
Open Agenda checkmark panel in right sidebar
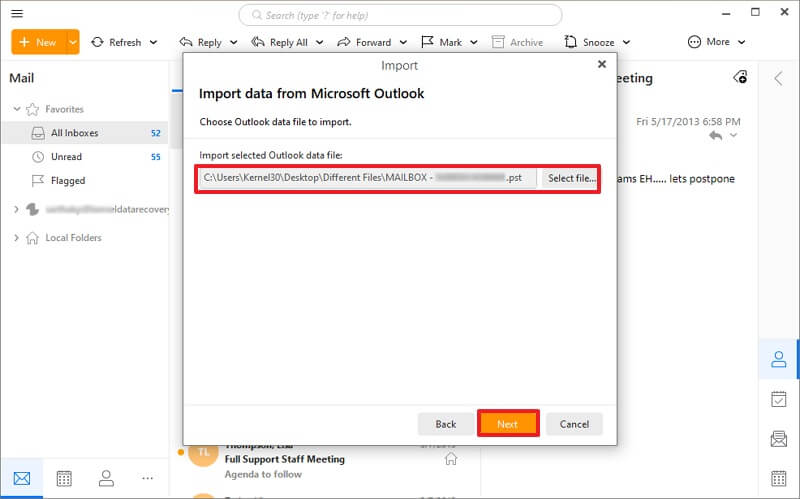[779, 399]
